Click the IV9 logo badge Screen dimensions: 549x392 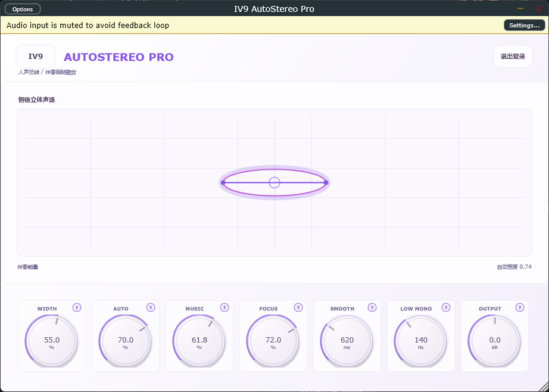(36, 56)
